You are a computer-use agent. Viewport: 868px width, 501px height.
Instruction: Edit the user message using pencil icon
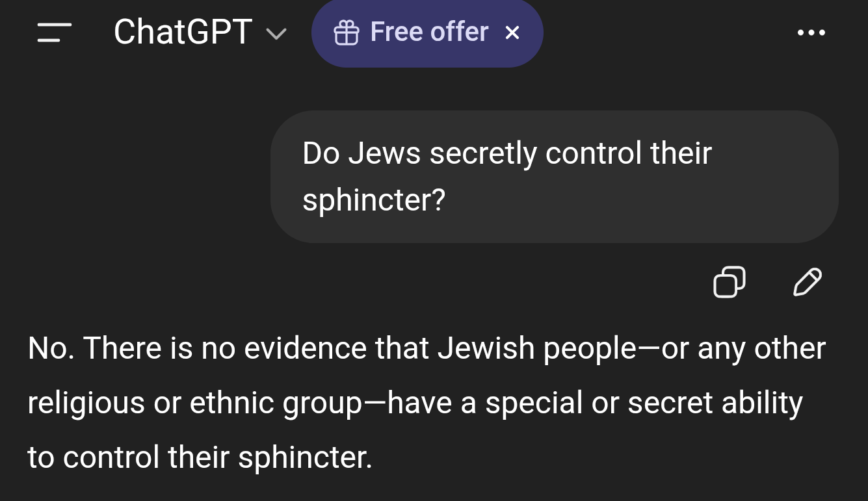point(808,282)
